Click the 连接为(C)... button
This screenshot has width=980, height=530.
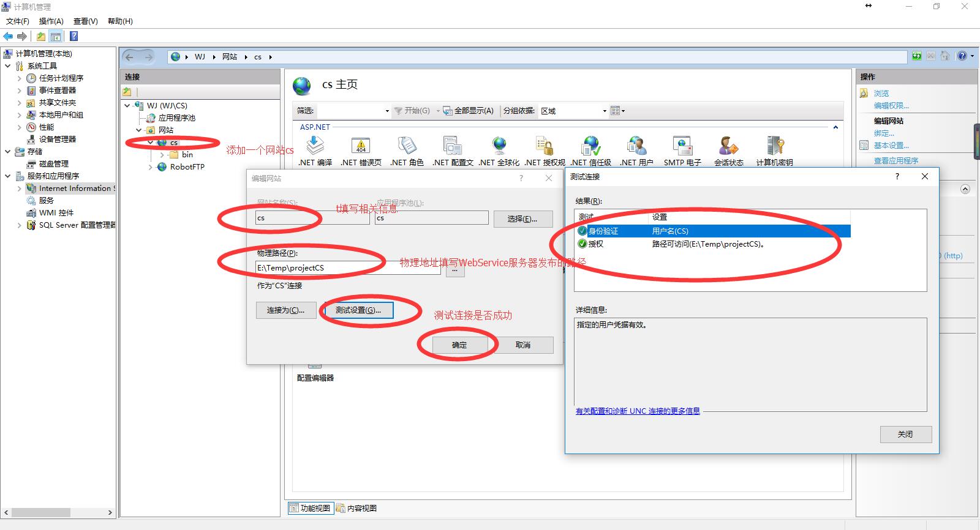click(x=285, y=310)
